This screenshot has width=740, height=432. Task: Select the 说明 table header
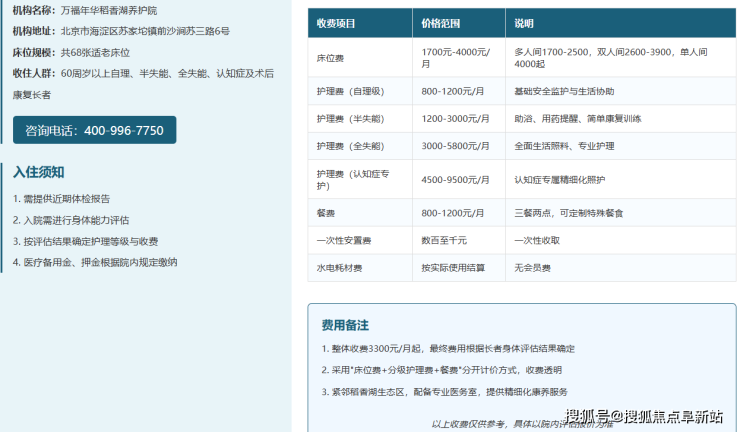pyautogui.click(x=621, y=23)
